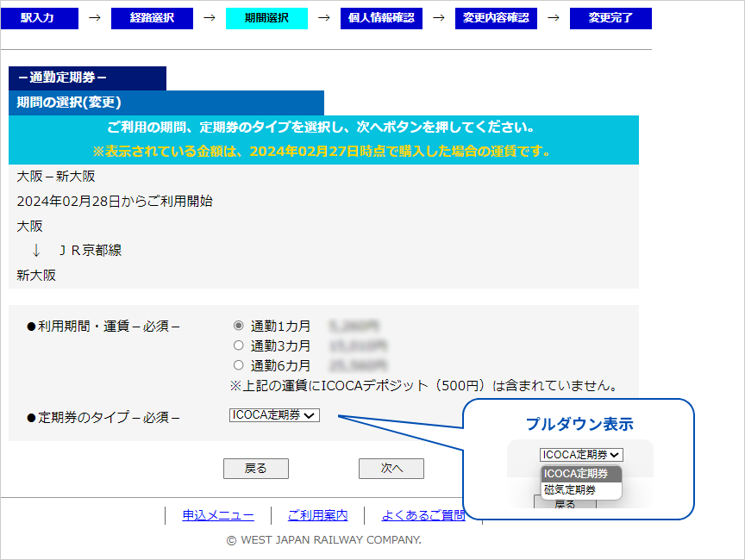Jump to the 変更内容確認 step

[496, 18]
